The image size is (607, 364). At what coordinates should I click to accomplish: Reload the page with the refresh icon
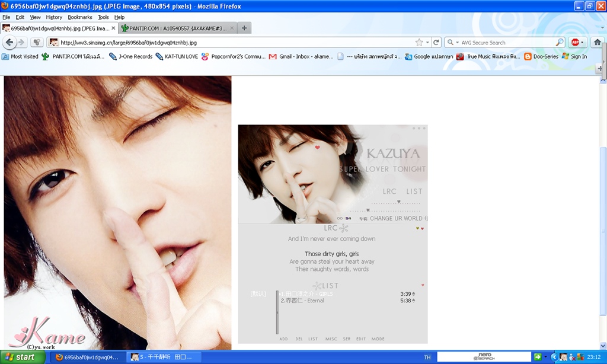pos(436,42)
